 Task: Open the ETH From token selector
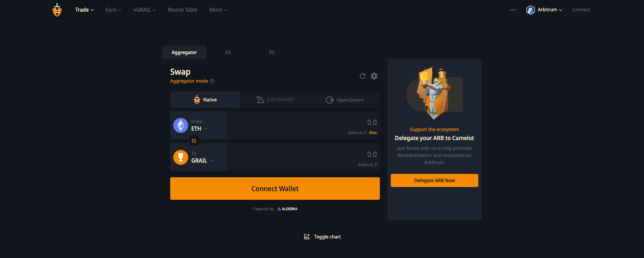[x=198, y=125]
